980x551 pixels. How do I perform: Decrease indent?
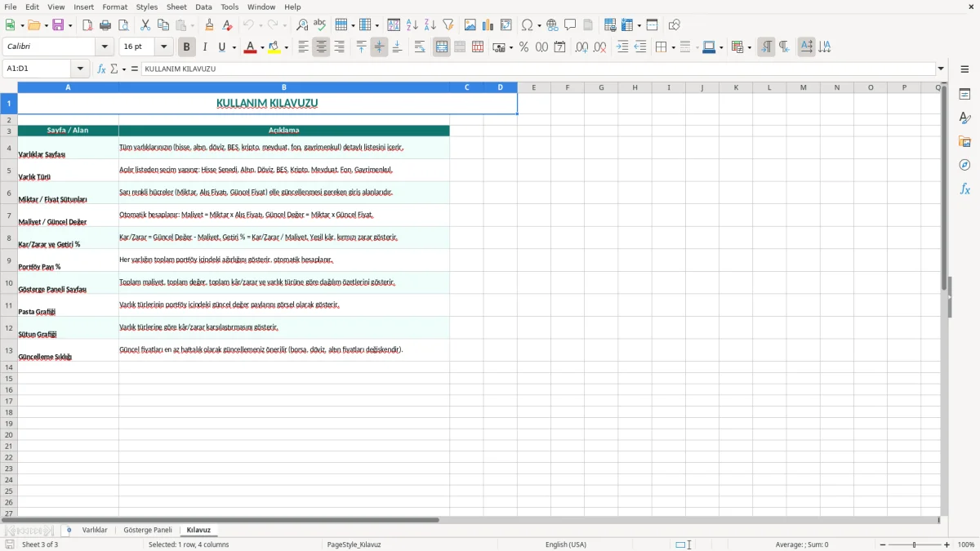(640, 47)
